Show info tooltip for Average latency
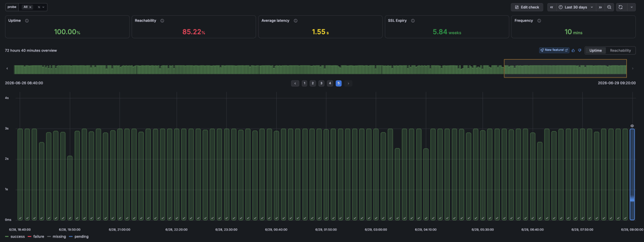Viewport: 644px width, 242px height. tap(296, 21)
